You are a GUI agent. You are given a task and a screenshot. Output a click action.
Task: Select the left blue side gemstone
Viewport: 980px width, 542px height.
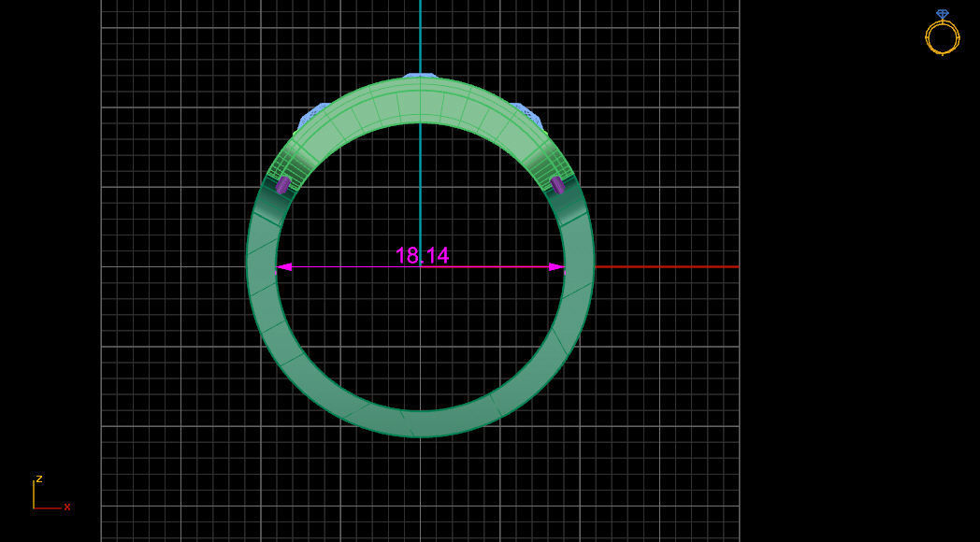coord(312,117)
